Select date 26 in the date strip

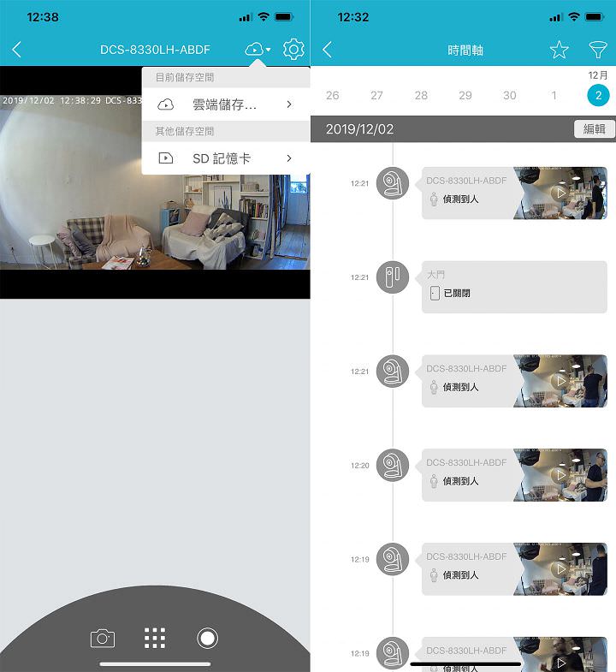[x=333, y=95]
